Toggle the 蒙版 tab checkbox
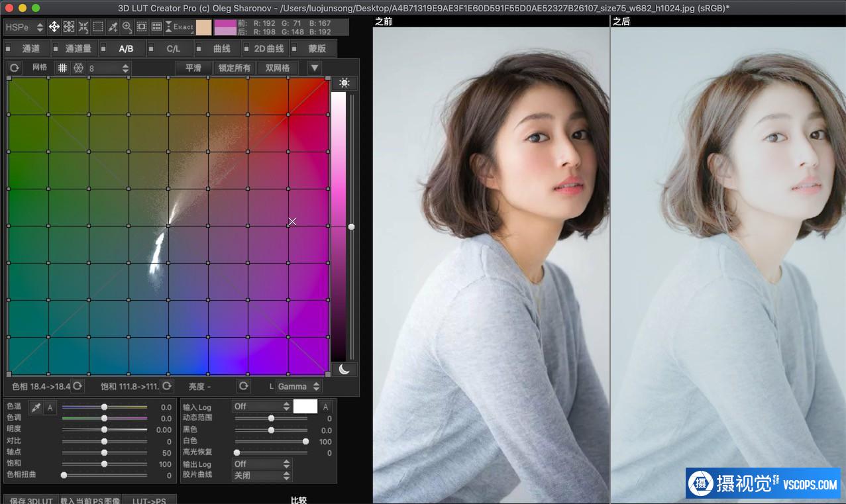 (x=293, y=48)
